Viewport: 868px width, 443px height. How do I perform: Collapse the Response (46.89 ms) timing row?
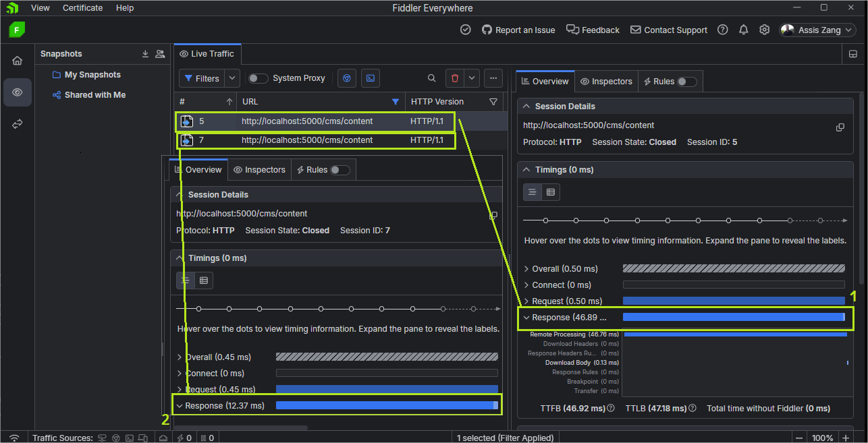click(526, 317)
